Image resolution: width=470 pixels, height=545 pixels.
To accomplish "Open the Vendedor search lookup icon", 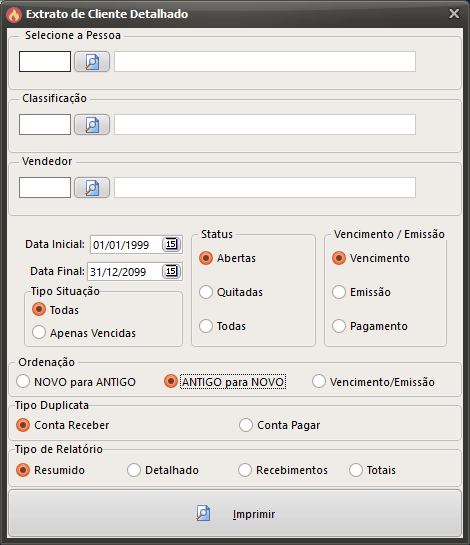I will [x=92, y=188].
